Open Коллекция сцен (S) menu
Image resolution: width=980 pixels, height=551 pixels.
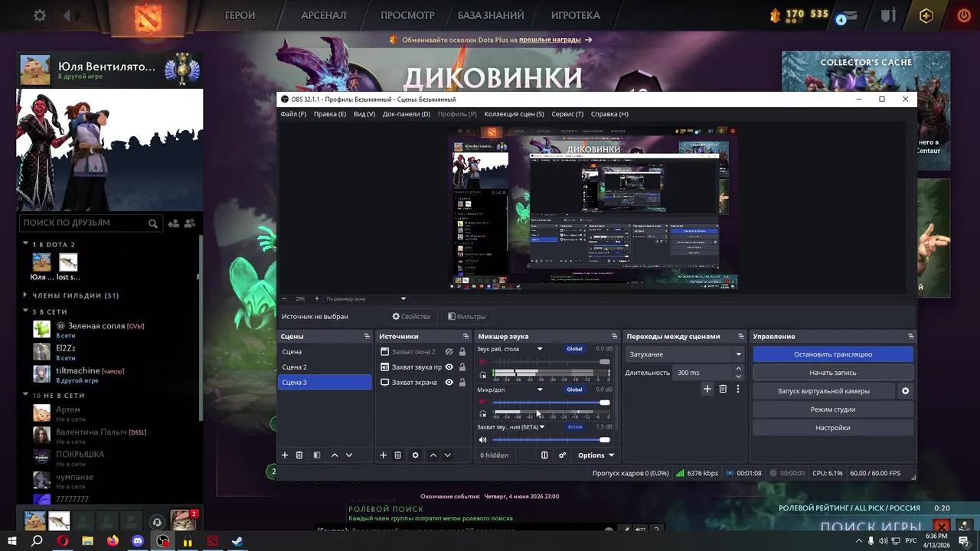click(514, 114)
